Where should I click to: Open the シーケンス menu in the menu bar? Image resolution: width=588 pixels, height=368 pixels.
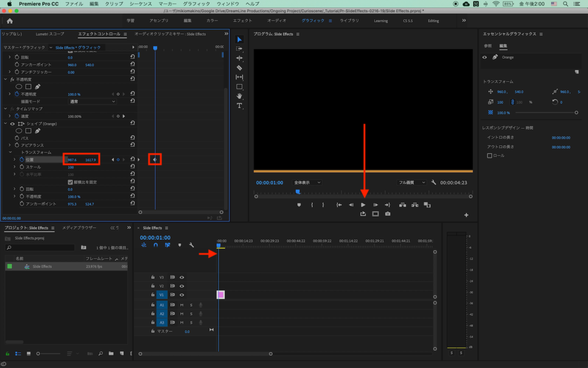(140, 3)
